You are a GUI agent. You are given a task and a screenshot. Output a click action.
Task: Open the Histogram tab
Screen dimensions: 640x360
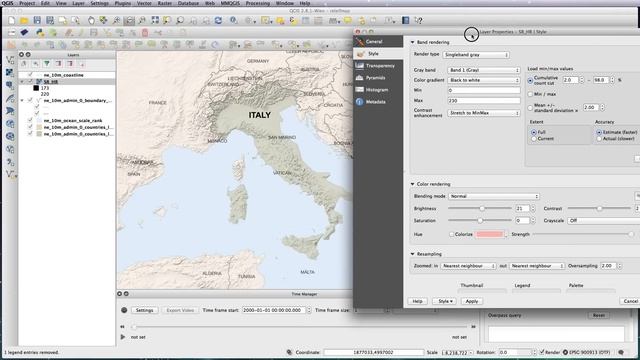[x=378, y=90]
